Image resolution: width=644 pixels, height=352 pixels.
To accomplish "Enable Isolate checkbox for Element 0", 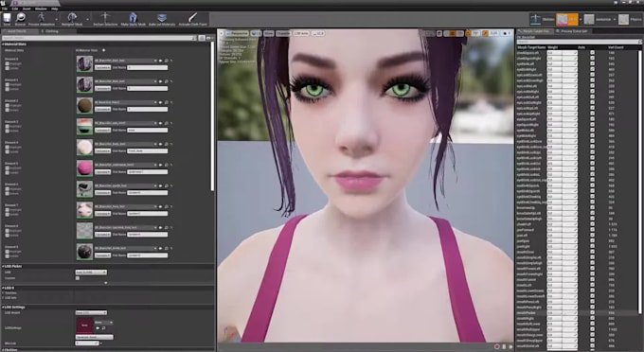I will pos(8,68).
